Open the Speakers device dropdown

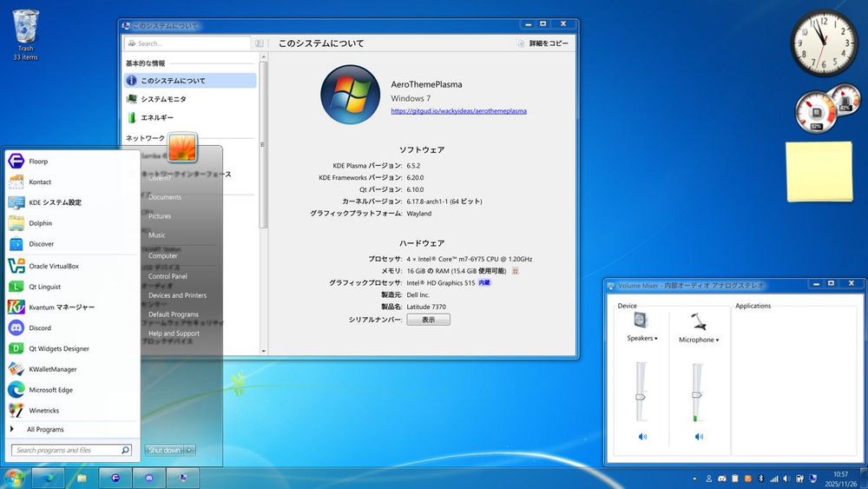[x=642, y=338]
